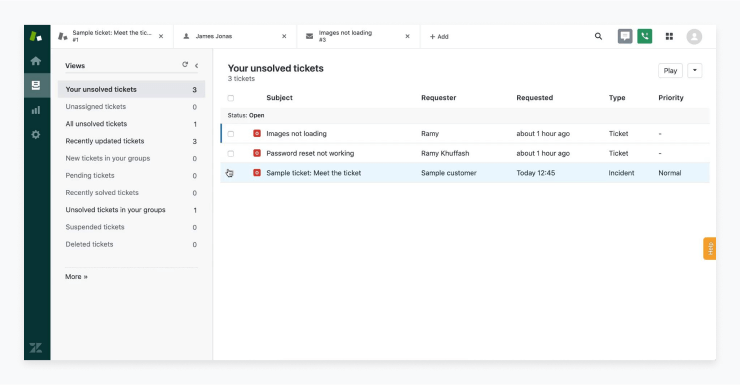This screenshot has width=740, height=385.
Task: Select Recently solved tickets view
Action: [131, 192]
